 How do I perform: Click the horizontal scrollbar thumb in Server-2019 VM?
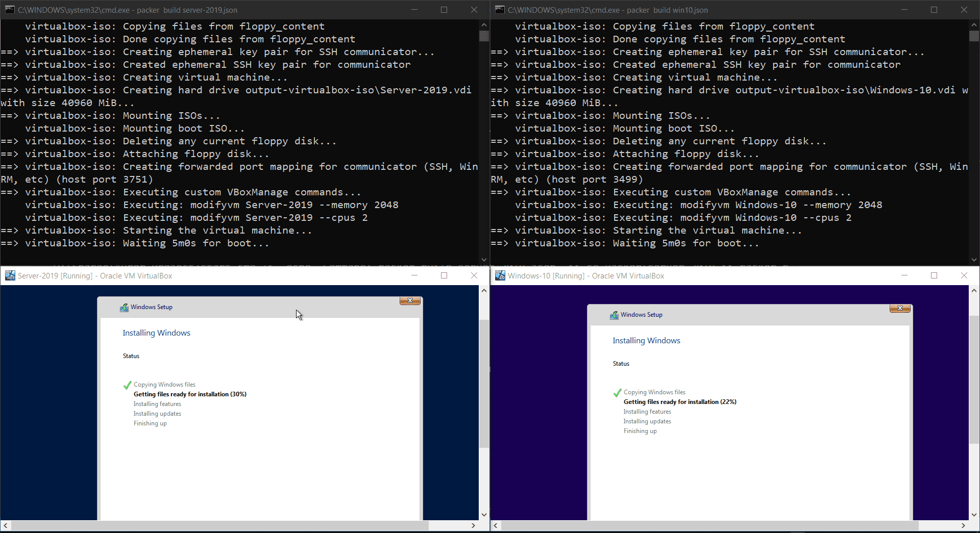point(219,525)
